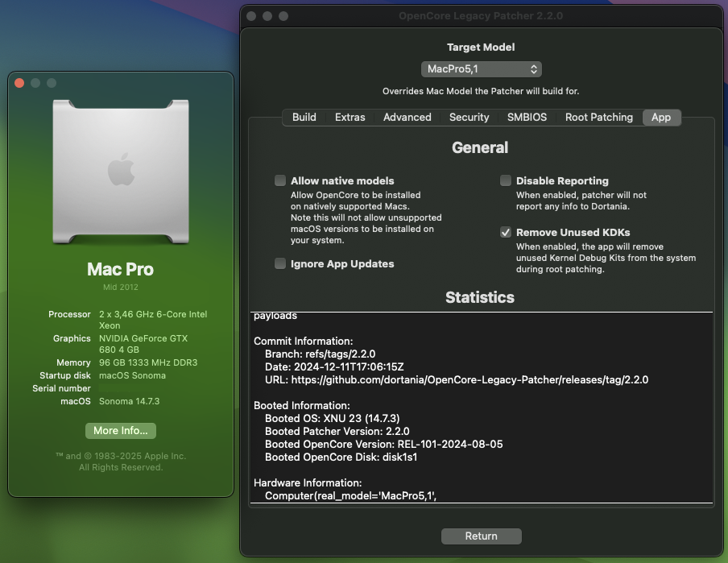Switch to the Build tab
The width and height of the screenshot is (728, 563).
point(304,117)
